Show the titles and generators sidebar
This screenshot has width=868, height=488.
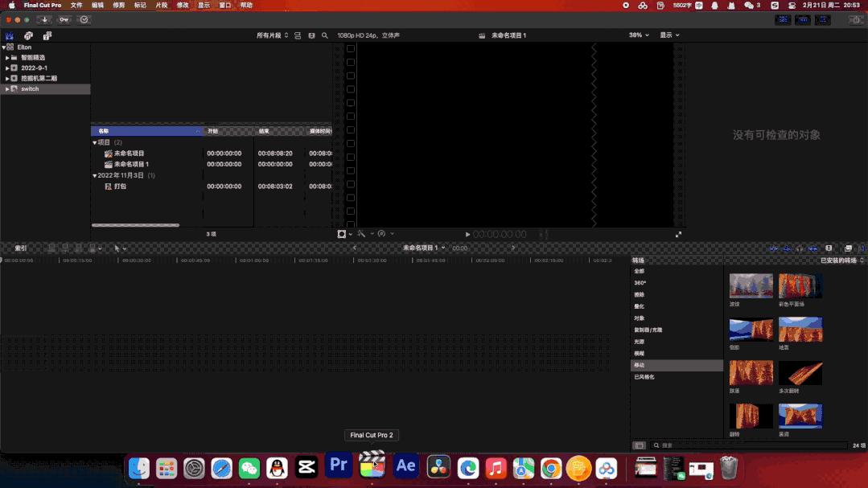point(47,35)
